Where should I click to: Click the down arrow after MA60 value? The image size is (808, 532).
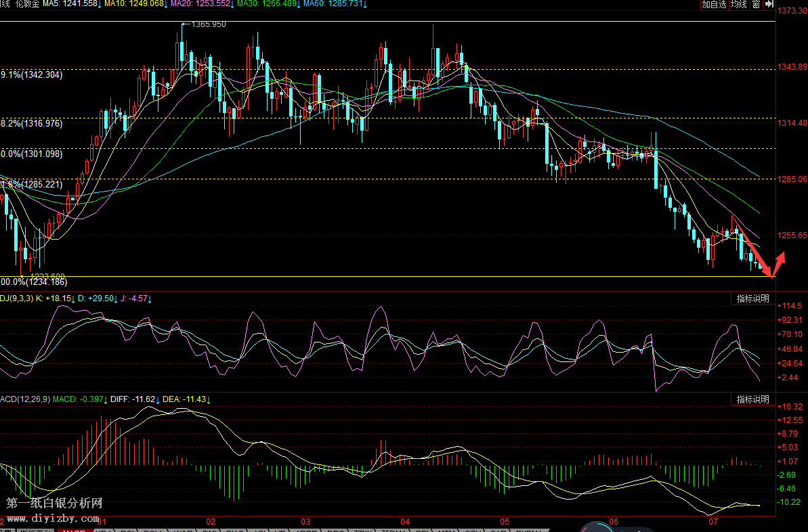365,5
